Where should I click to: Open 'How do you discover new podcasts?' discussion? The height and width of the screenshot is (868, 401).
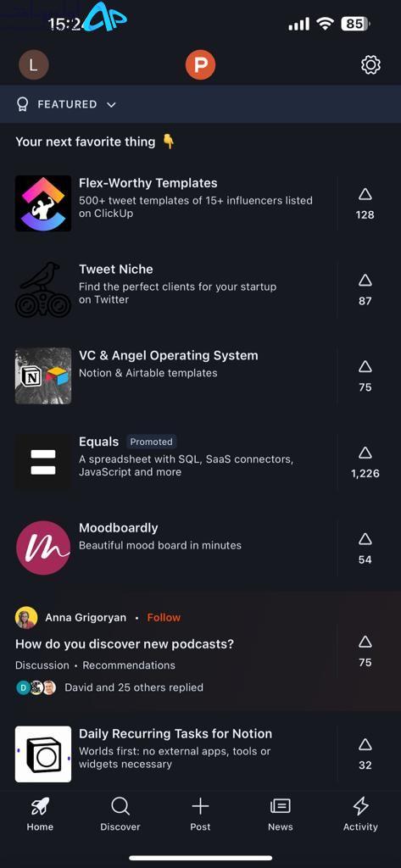[x=125, y=644]
